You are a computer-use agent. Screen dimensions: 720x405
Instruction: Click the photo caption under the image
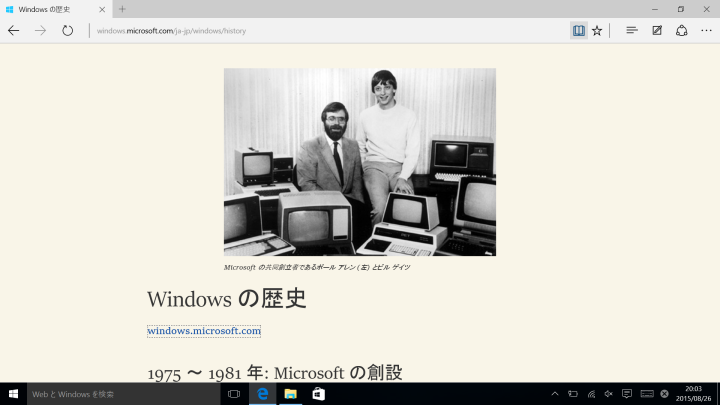317,267
